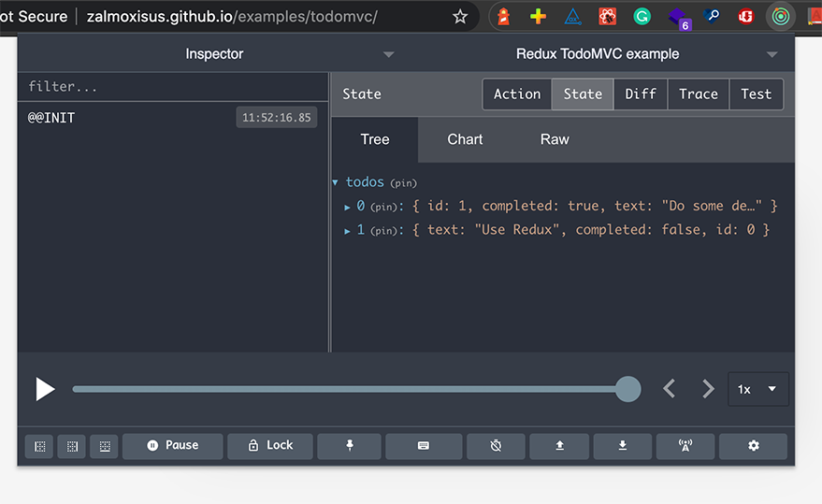
Task: Click the (pin) link next to todos
Action: [x=403, y=183]
